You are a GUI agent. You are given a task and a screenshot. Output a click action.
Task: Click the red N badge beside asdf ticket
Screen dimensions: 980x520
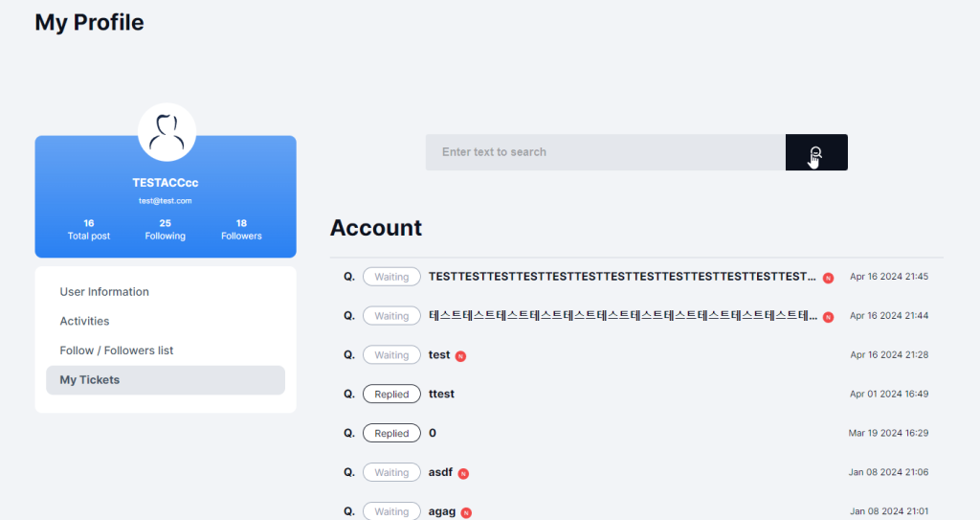[x=463, y=473]
